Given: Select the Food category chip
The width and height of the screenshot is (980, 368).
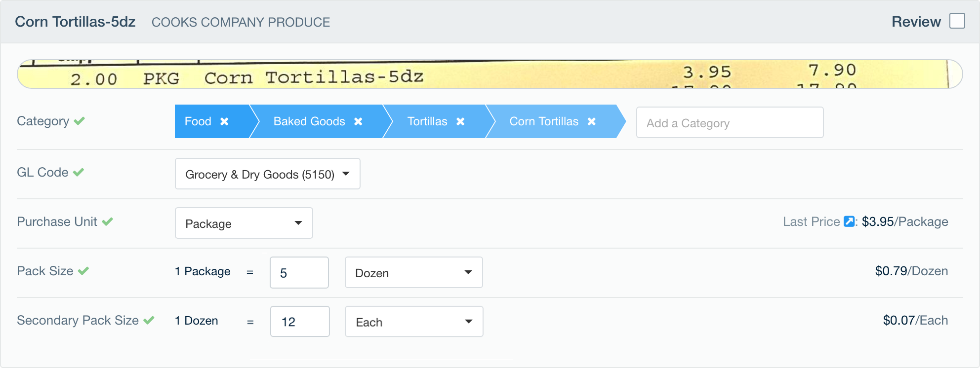Looking at the screenshot, I should pos(198,121).
